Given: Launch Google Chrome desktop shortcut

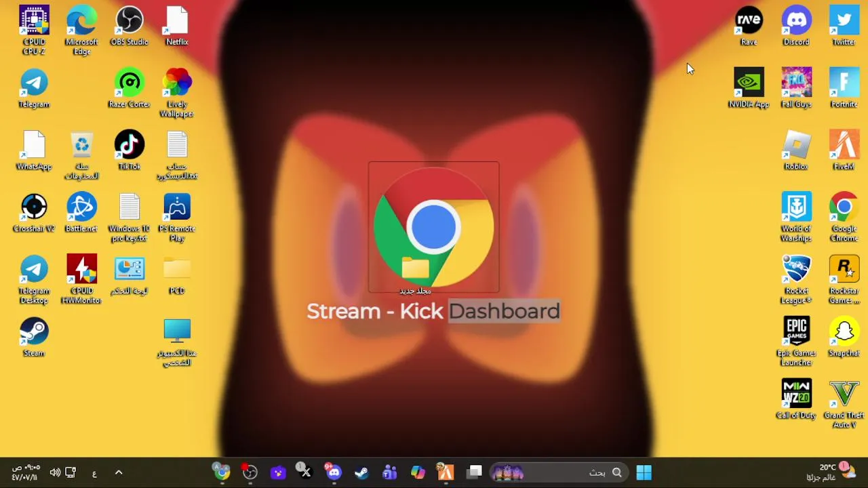Looking at the screenshot, I should pos(844,218).
